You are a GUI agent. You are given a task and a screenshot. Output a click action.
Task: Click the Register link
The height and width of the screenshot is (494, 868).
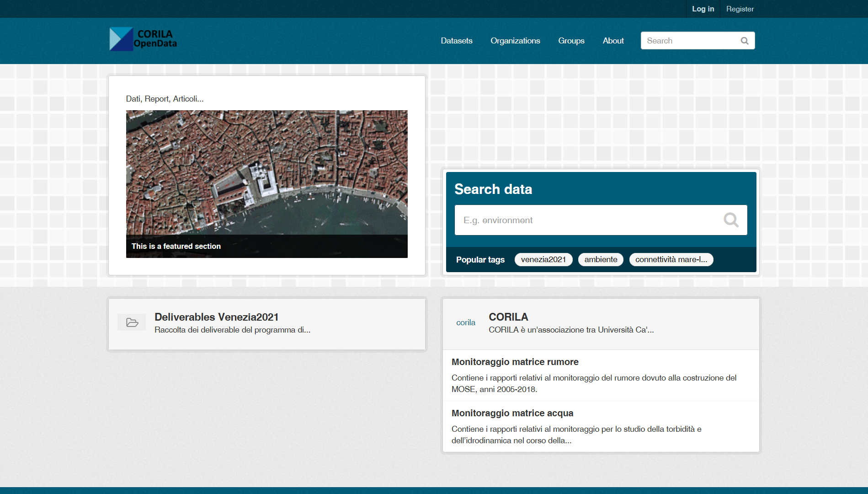[x=740, y=9]
